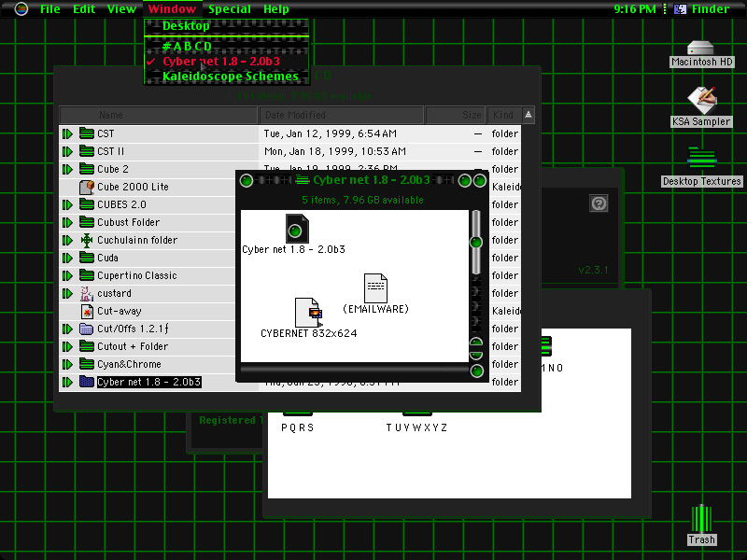
Task: Expand the Cube 2 folder triangle
Action: 67,169
